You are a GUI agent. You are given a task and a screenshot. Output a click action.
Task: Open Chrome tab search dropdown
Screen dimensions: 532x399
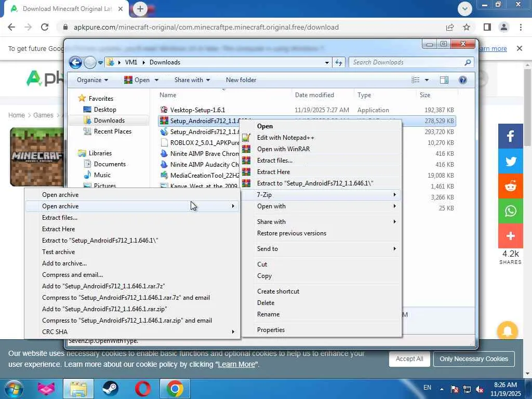[x=465, y=9]
